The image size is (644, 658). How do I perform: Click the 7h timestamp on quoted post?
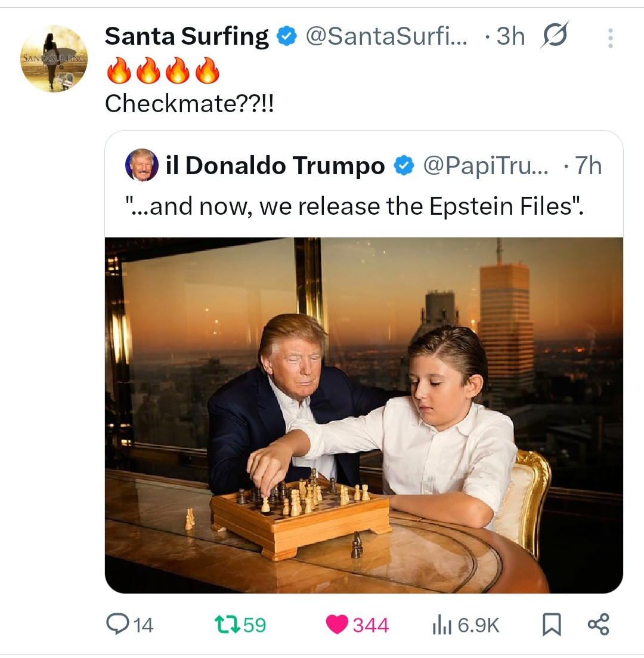click(x=588, y=166)
